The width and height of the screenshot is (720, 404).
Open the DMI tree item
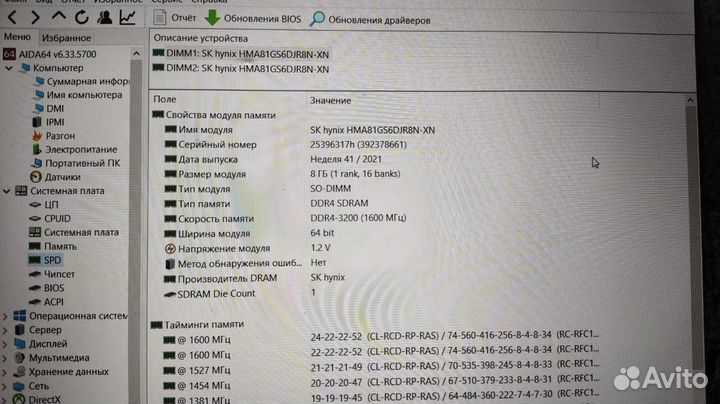tap(49, 109)
